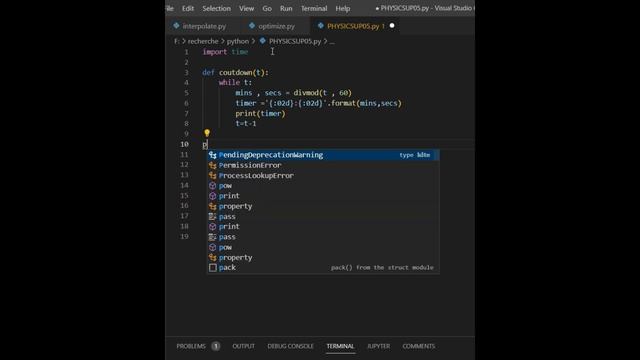
Task: Click the Python file icon on interpolate.py tab
Action: [x=176, y=26]
